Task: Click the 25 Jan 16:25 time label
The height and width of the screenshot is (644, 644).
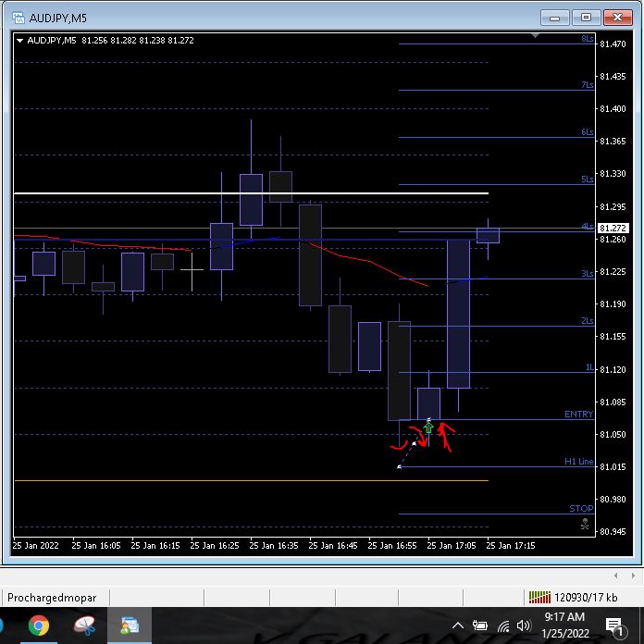Action: [x=215, y=546]
